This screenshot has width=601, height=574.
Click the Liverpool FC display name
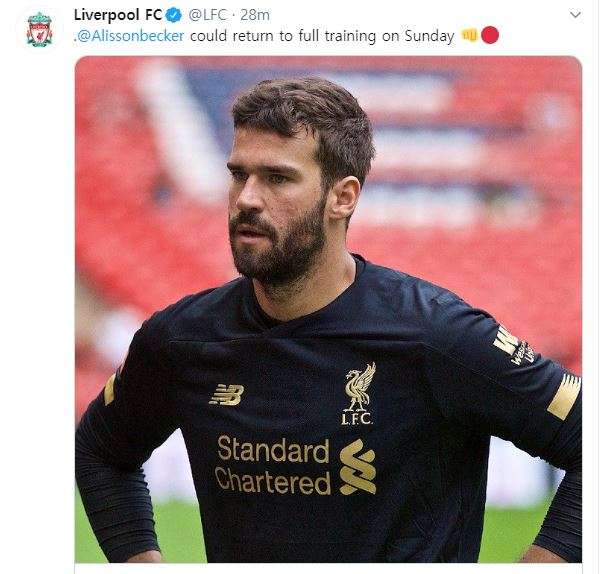point(118,15)
